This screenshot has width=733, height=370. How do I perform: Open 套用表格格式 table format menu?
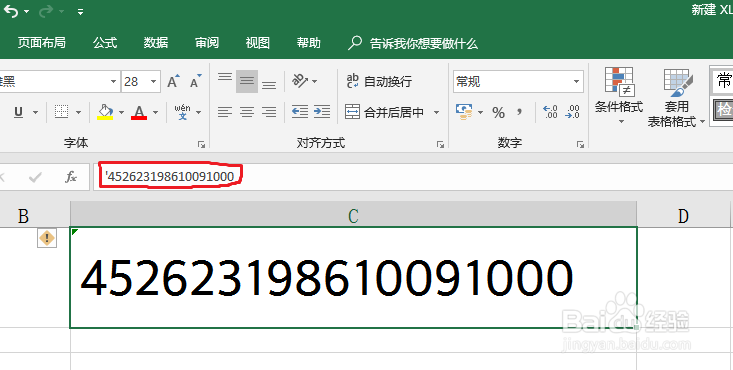[676, 98]
